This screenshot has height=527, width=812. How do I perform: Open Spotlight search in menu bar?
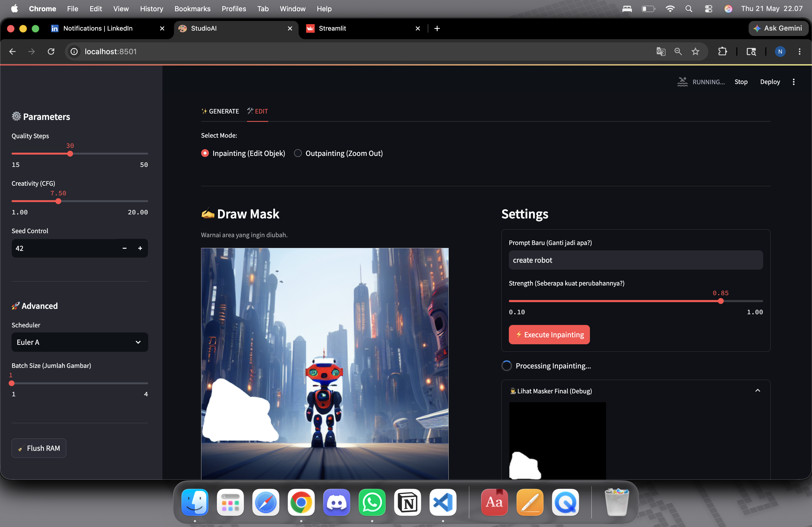coord(688,9)
